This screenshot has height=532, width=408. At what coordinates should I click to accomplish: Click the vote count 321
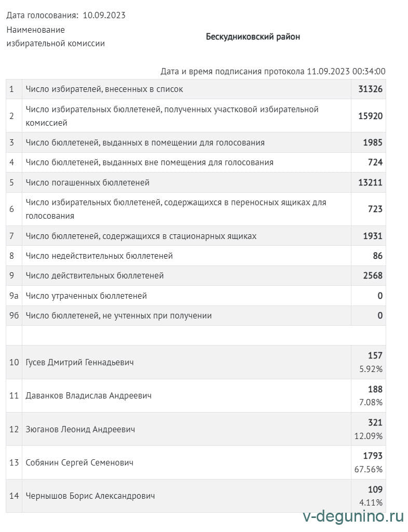click(x=375, y=423)
